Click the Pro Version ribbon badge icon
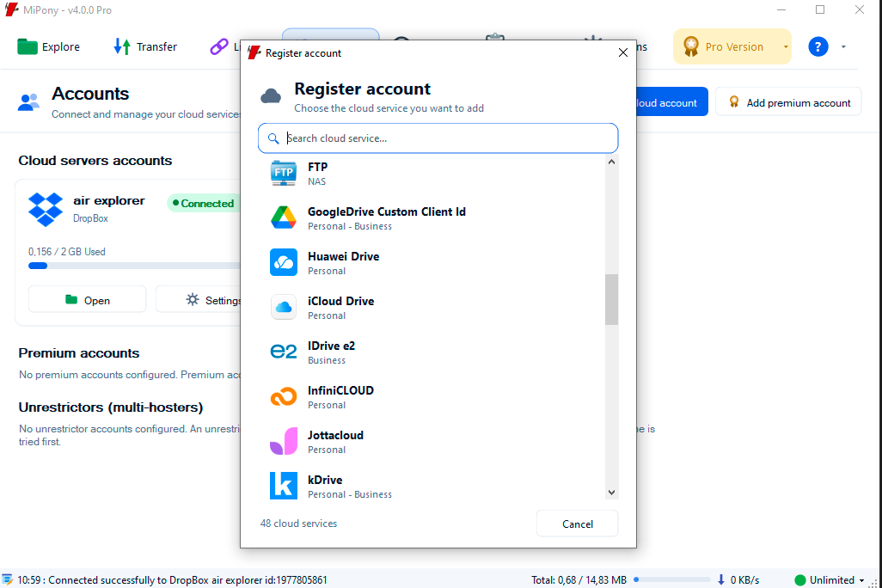 pos(691,46)
